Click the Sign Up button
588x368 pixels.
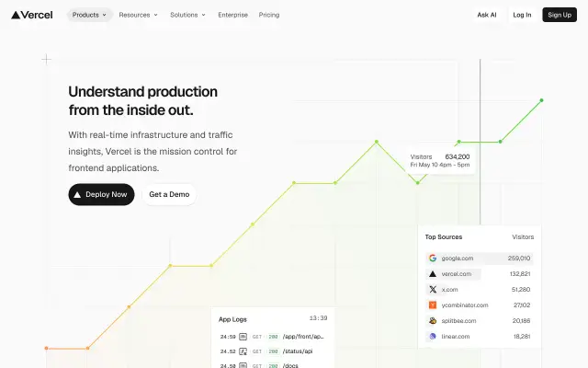[x=560, y=15]
